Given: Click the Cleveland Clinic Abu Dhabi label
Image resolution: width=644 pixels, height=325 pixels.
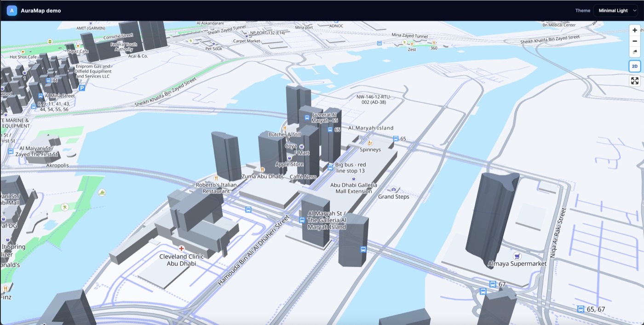Looking at the screenshot, I should coord(181,260).
